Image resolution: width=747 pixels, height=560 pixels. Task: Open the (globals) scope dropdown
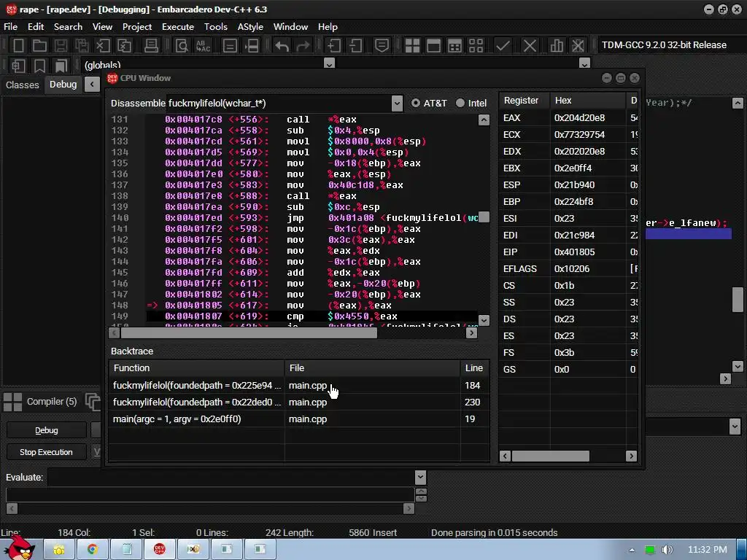point(329,63)
